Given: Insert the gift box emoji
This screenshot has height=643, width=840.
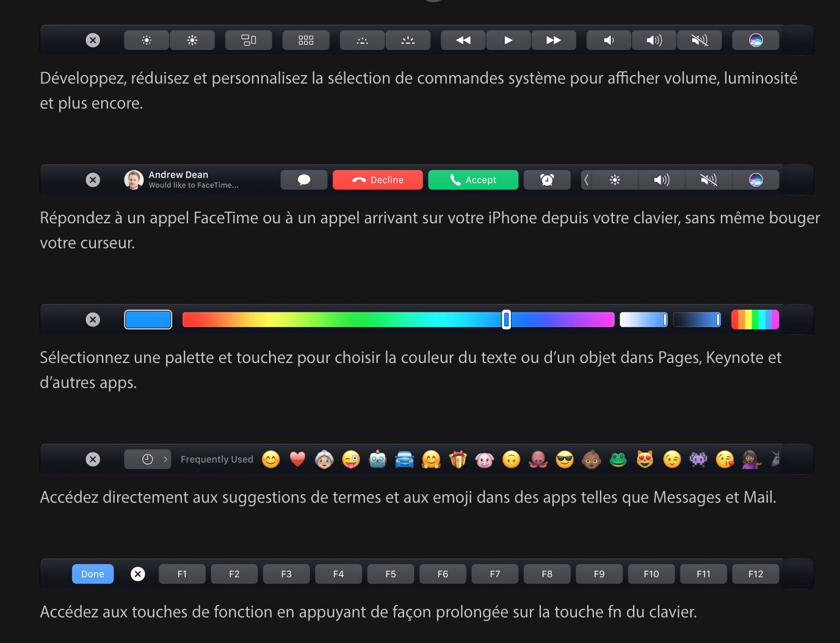Looking at the screenshot, I should (x=458, y=459).
